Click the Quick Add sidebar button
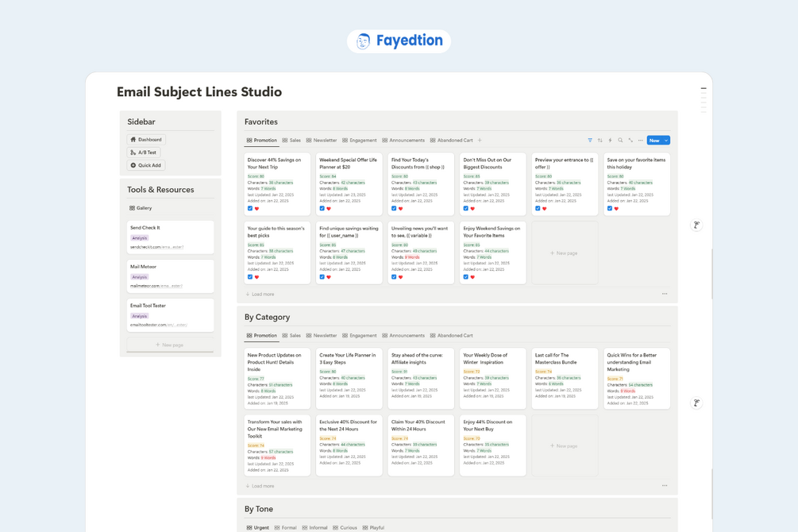 (146, 165)
